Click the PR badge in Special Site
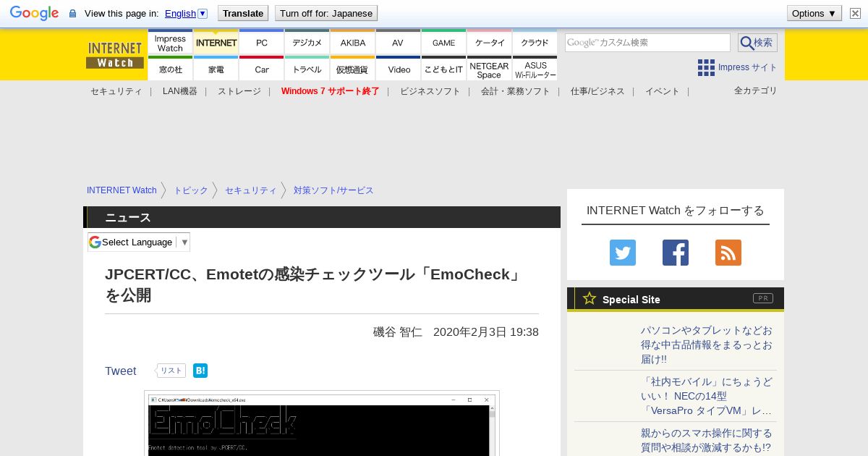 click(762, 298)
